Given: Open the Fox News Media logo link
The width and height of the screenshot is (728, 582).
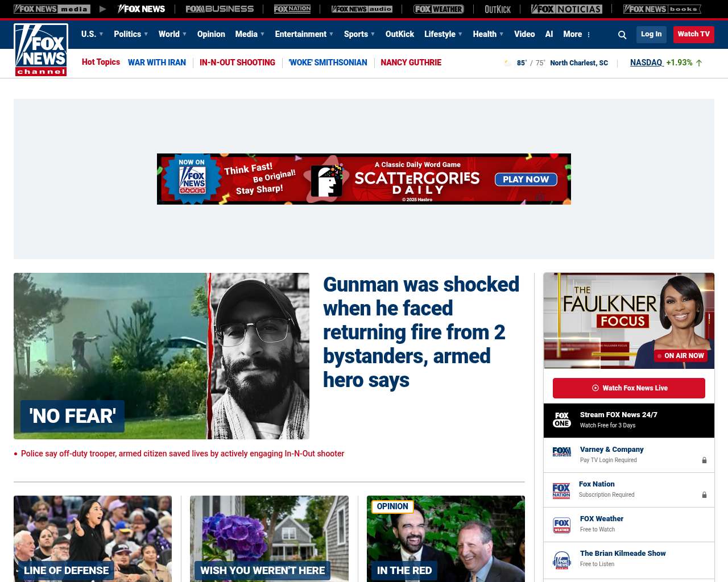Looking at the screenshot, I should 52,9.
